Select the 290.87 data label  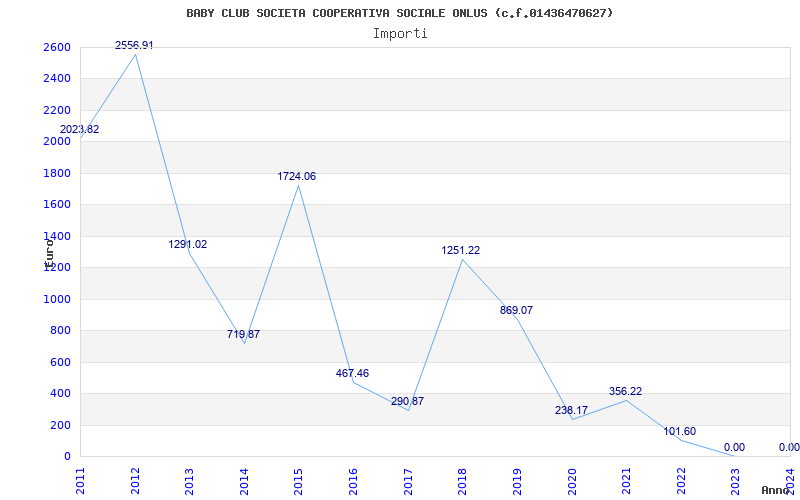(x=407, y=402)
